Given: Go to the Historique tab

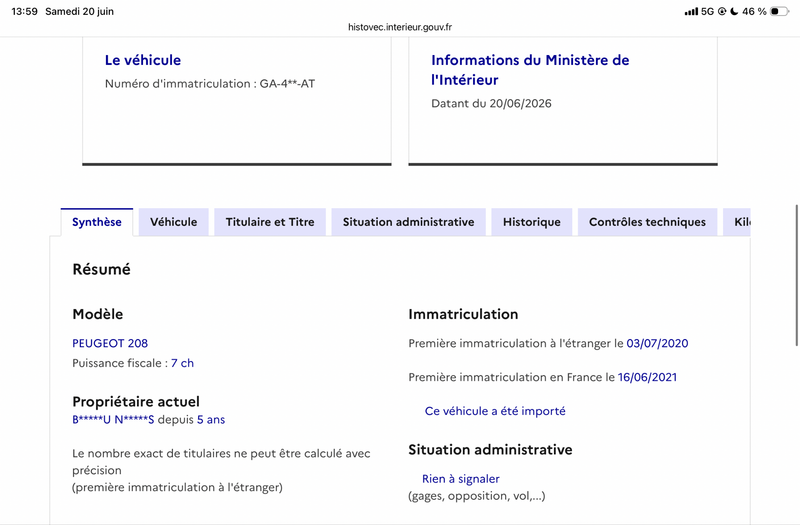Looking at the screenshot, I should pyautogui.click(x=532, y=222).
